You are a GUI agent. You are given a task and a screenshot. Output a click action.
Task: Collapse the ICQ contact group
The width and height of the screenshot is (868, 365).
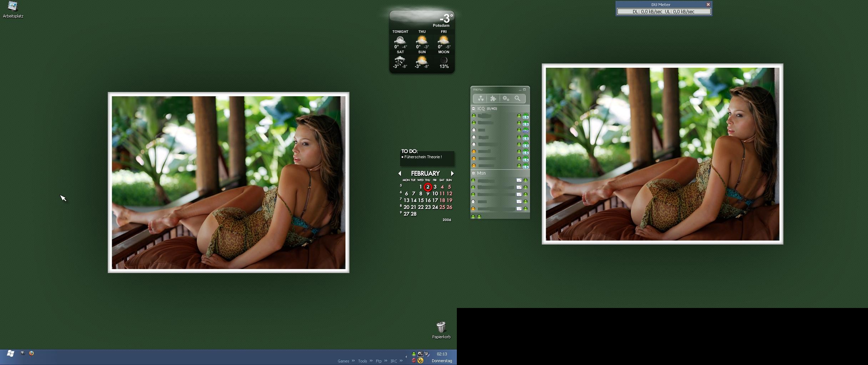pos(474,109)
